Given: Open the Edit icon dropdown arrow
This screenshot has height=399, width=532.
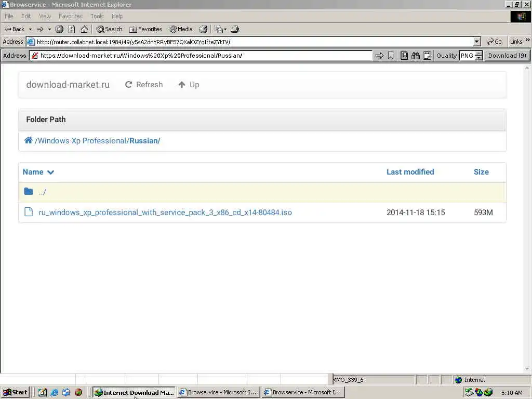Looking at the screenshot, I should (225, 29).
